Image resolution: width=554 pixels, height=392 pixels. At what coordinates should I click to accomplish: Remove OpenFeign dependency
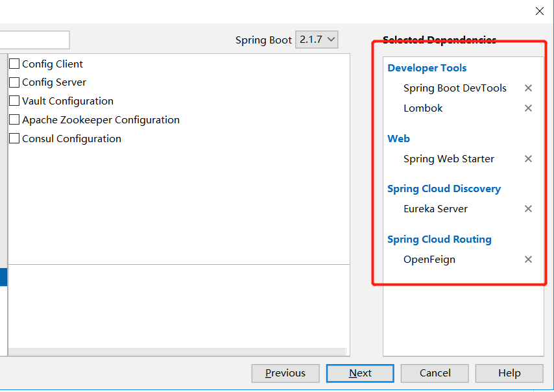[528, 260]
